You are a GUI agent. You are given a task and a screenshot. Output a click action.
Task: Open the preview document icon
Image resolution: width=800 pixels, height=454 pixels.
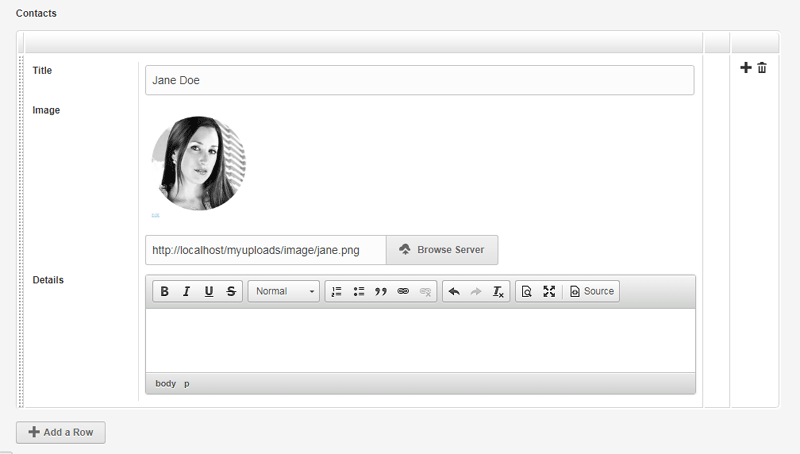[527, 291]
